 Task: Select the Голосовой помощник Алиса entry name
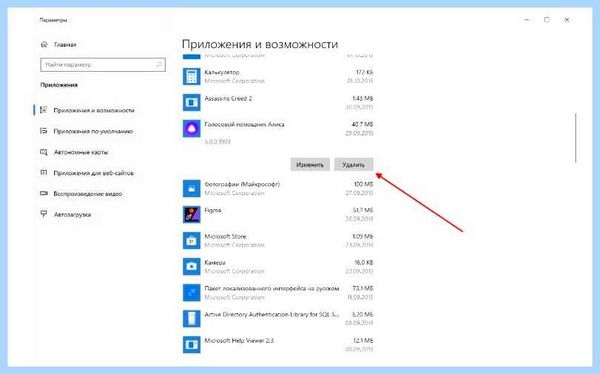(244, 124)
